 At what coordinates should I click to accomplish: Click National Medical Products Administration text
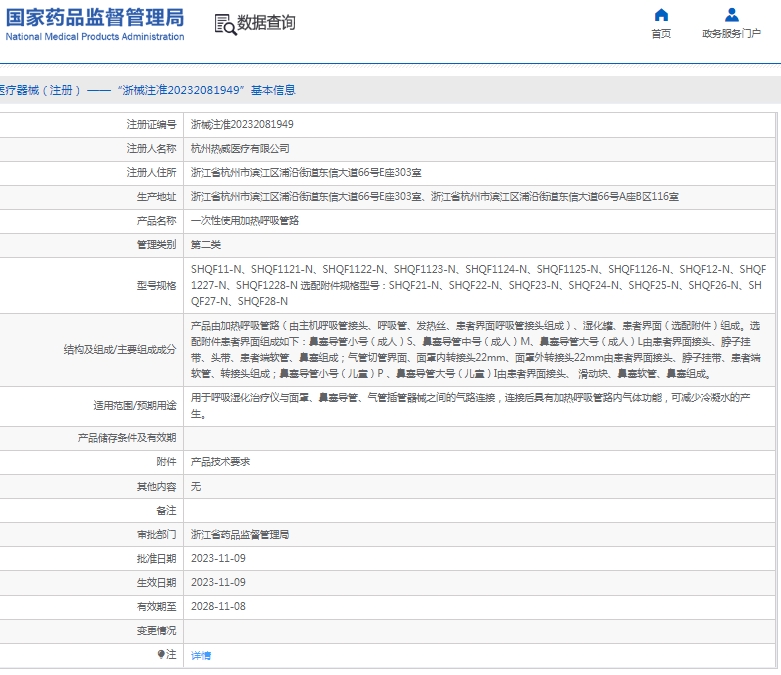pyautogui.click(x=95, y=36)
